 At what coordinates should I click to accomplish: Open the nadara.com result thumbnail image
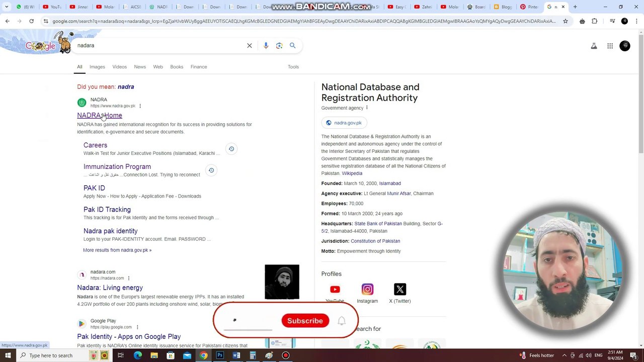(x=282, y=282)
